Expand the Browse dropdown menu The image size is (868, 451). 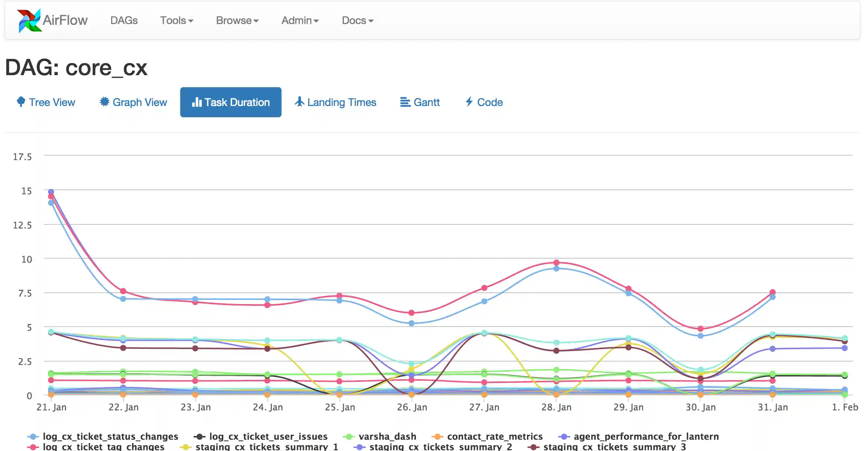pyautogui.click(x=237, y=20)
